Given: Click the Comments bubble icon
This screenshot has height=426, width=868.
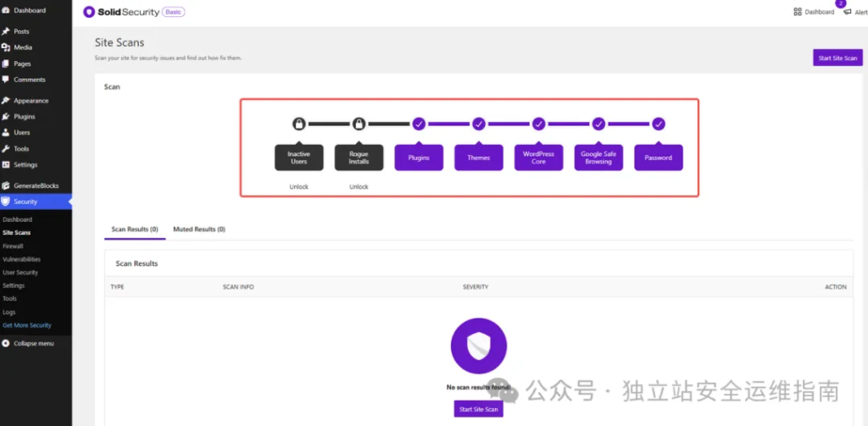Looking at the screenshot, I should pos(6,80).
